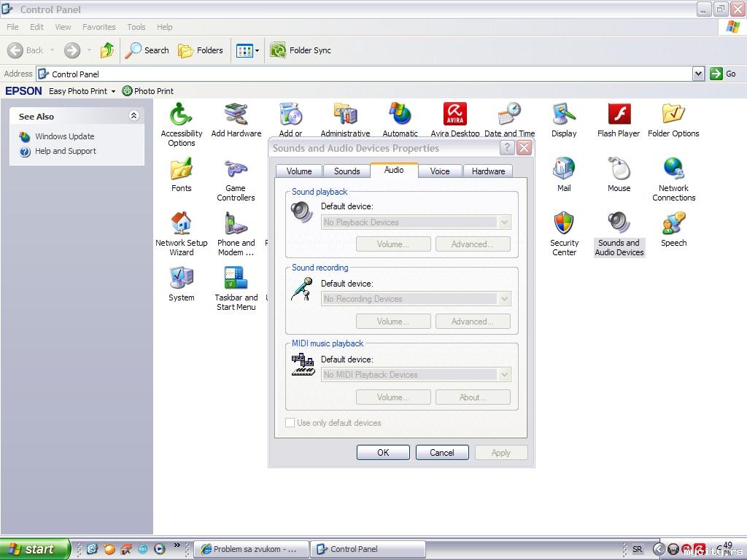Screen dimensions: 747x560
Task: Open Phone and Modem Options icon
Action: click(236, 234)
